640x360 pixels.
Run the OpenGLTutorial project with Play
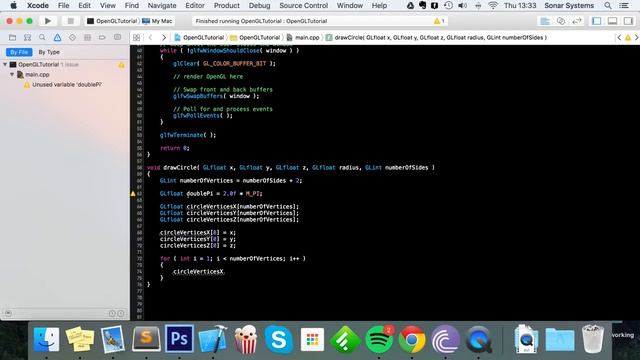pyautogui.click(x=48, y=21)
